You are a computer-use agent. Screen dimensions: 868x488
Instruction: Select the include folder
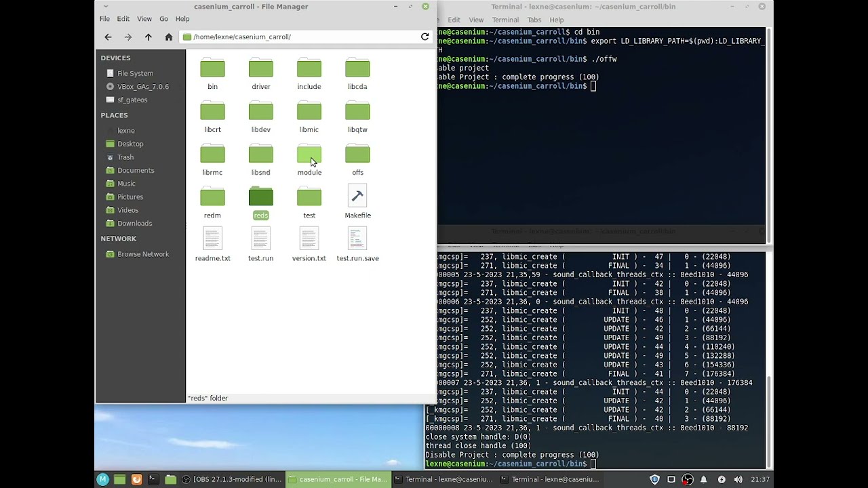click(x=309, y=74)
